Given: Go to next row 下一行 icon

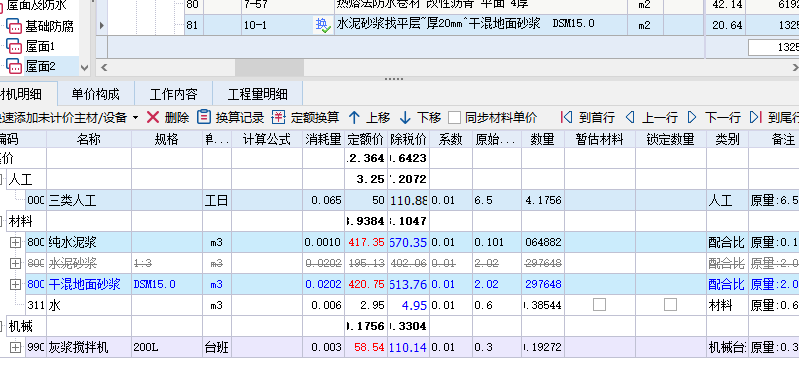Looking at the screenshot, I should click(x=692, y=118).
